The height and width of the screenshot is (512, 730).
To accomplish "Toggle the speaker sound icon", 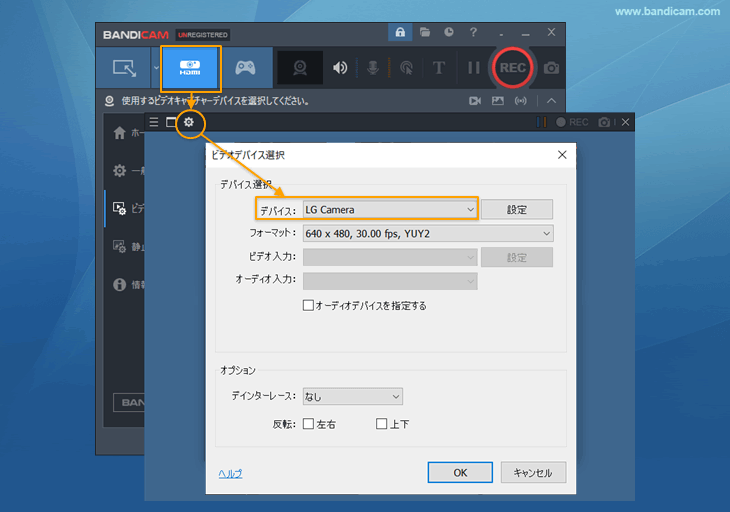I will (x=340, y=68).
